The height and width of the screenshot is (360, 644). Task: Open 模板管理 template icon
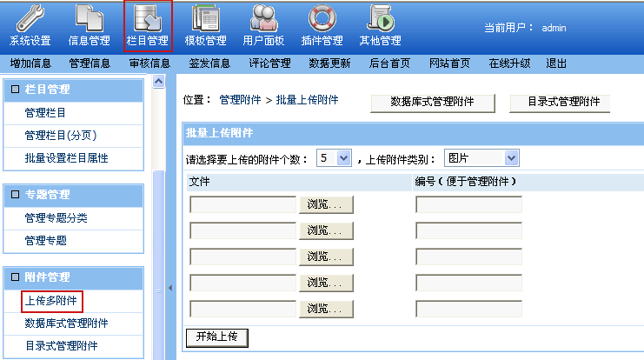[205, 18]
